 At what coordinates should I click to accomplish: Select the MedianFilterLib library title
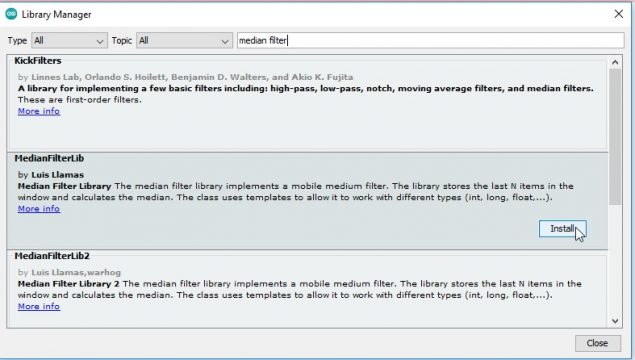[49, 158]
